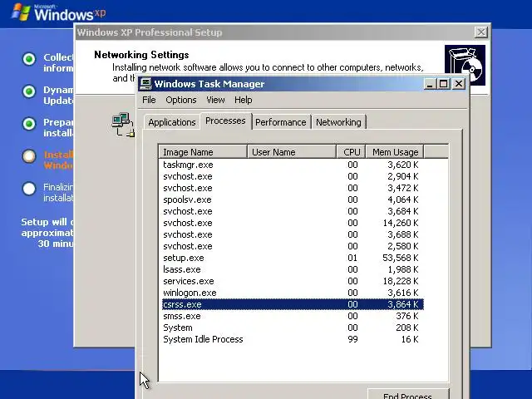Close the Windows XP Professional Setup window
The width and height of the screenshot is (532, 399).
480,32
